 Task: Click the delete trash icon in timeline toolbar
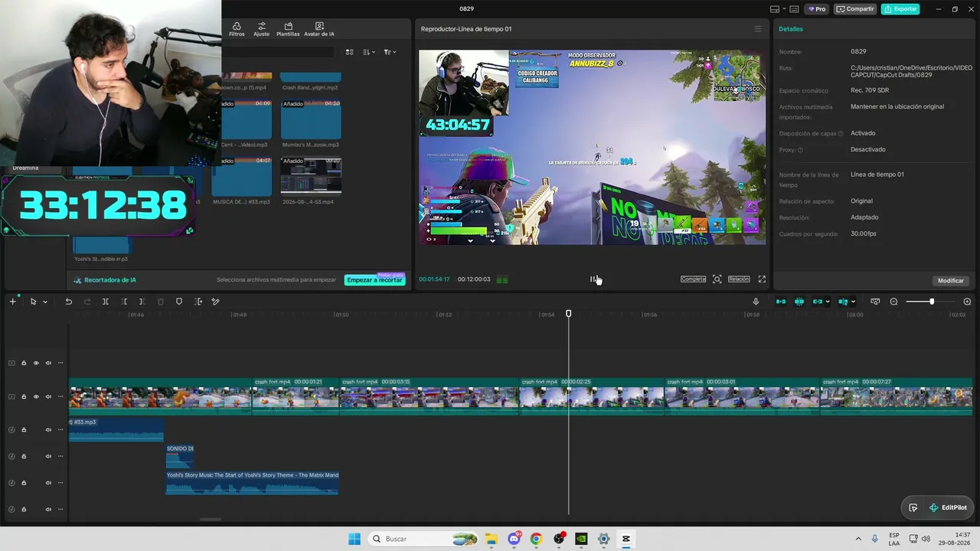click(x=161, y=302)
